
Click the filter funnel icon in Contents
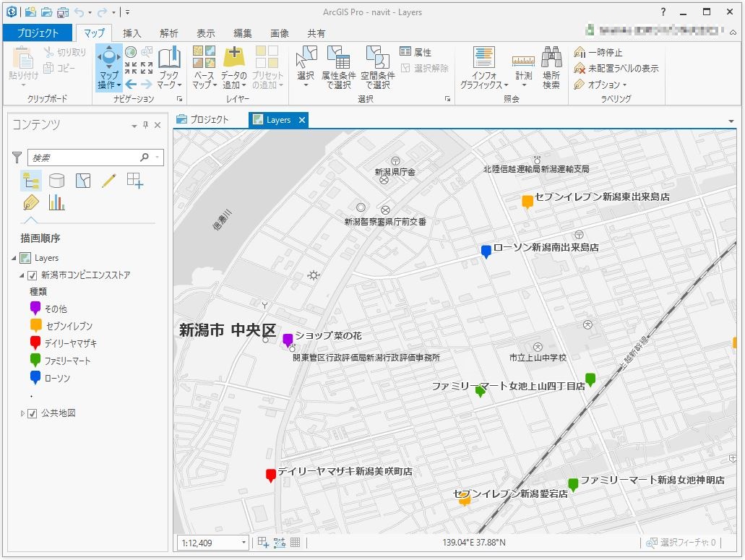click(17, 158)
